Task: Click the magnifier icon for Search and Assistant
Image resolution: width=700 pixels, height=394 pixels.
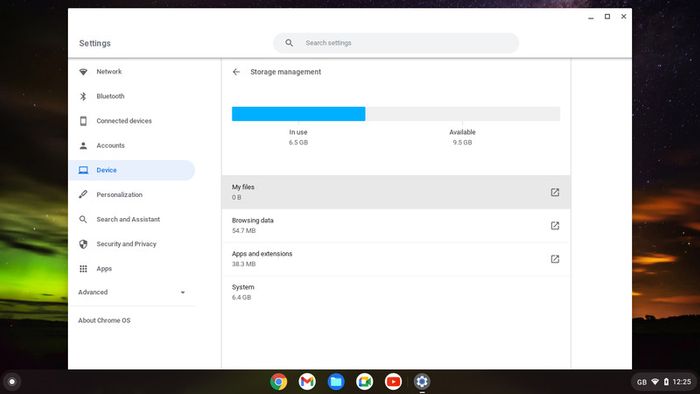Action: point(83,219)
